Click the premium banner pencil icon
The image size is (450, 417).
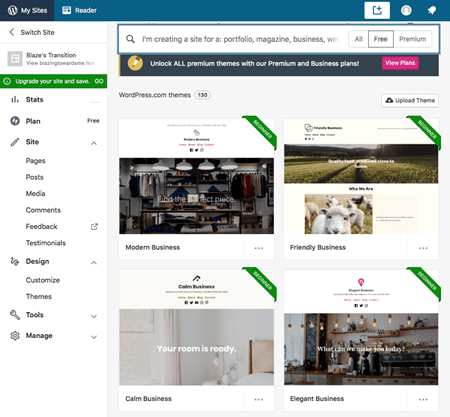(135, 63)
